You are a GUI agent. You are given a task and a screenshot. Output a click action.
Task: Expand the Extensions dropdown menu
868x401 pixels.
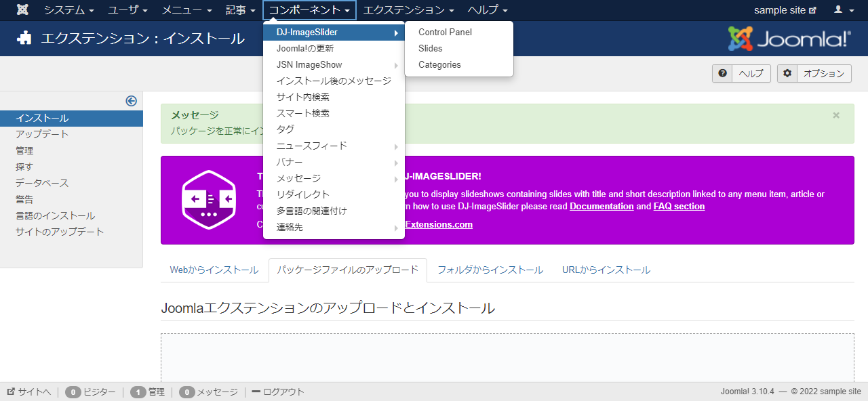408,10
